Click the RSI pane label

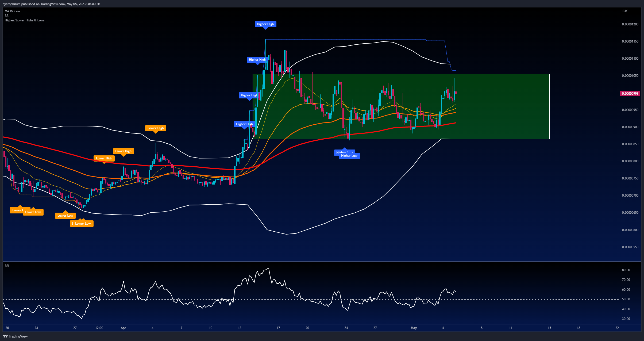[7, 266]
